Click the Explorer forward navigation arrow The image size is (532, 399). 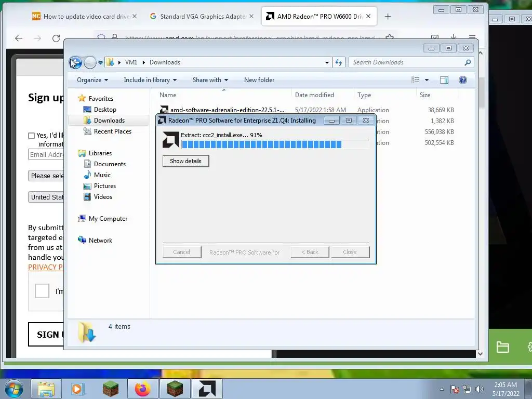[x=90, y=62]
